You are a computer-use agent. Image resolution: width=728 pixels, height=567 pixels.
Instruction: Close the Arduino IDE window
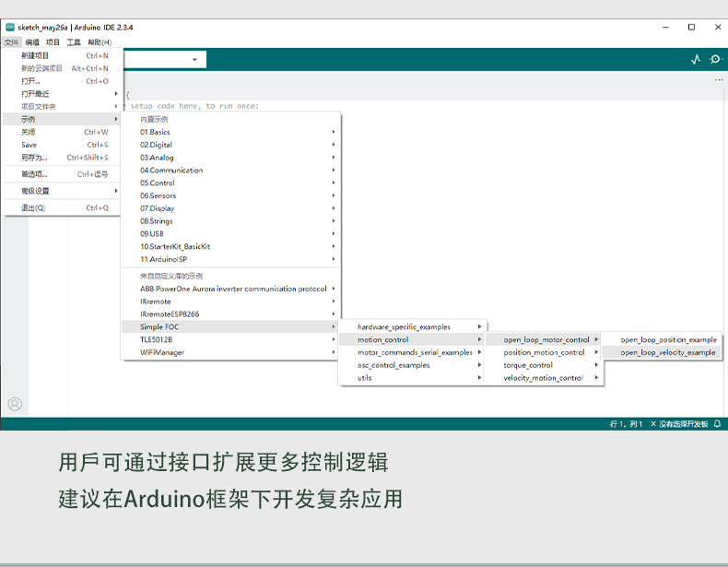coord(717,28)
